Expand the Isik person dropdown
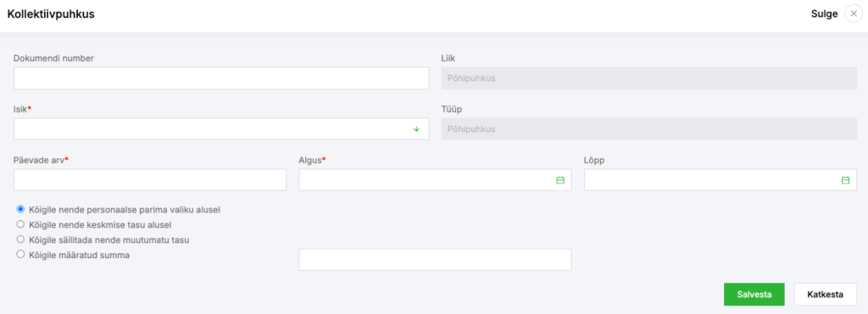Screen dimensions: 868x314 (221, 129)
